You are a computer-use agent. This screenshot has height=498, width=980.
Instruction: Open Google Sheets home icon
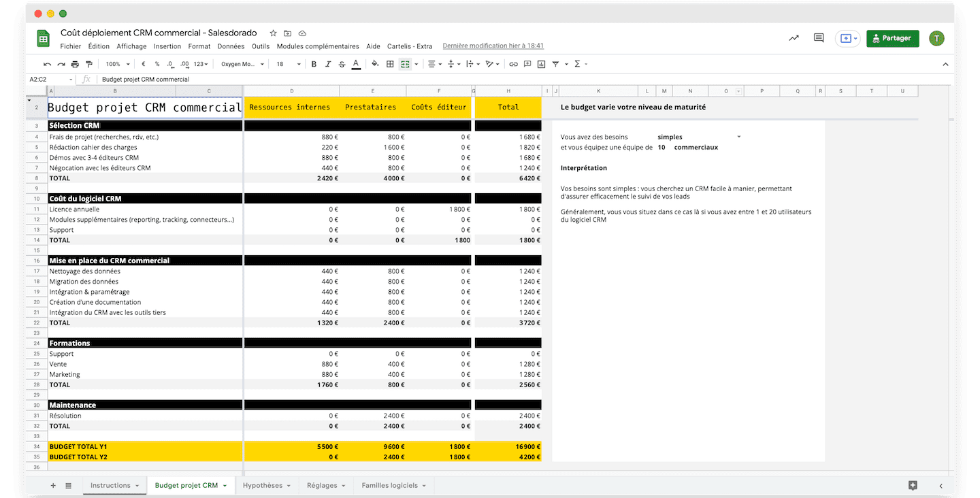pyautogui.click(x=44, y=39)
